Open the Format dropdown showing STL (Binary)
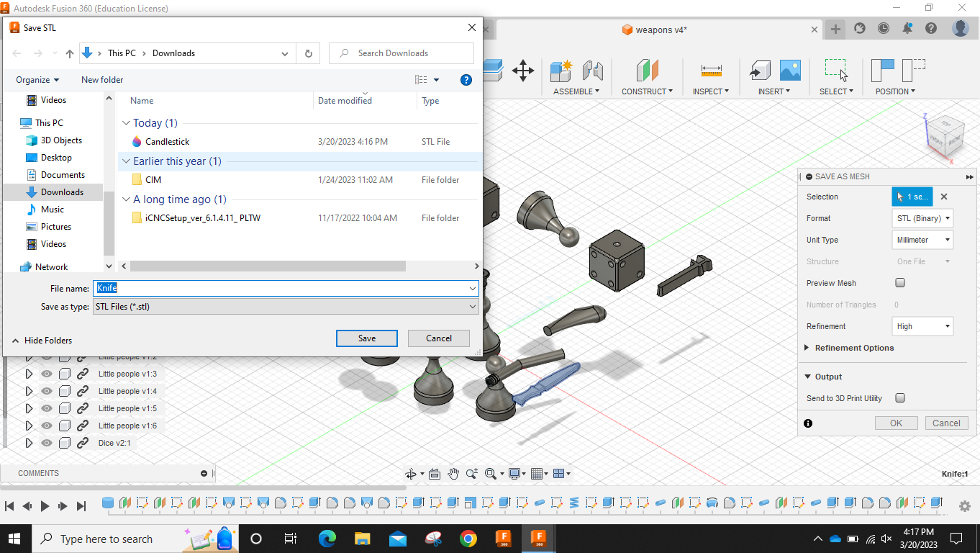The height and width of the screenshot is (553, 980). 922,217
